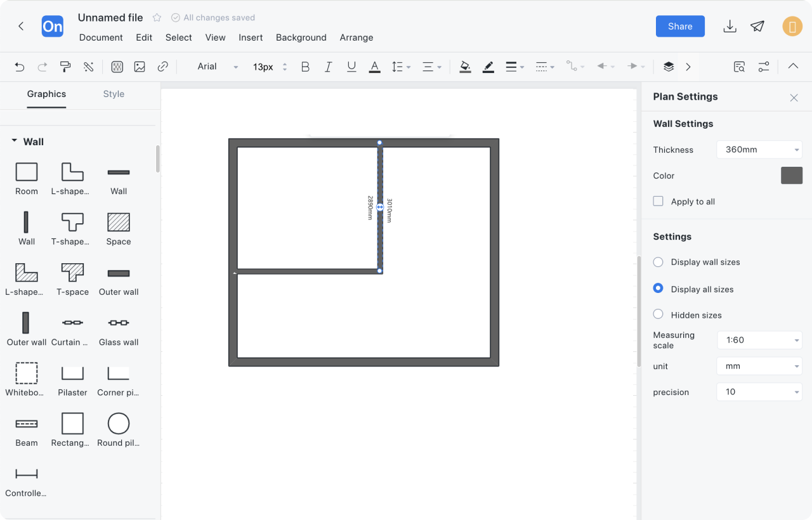The height and width of the screenshot is (520, 812).
Task: Click the interior wall midpoint handle
Action: click(x=380, y=207)
